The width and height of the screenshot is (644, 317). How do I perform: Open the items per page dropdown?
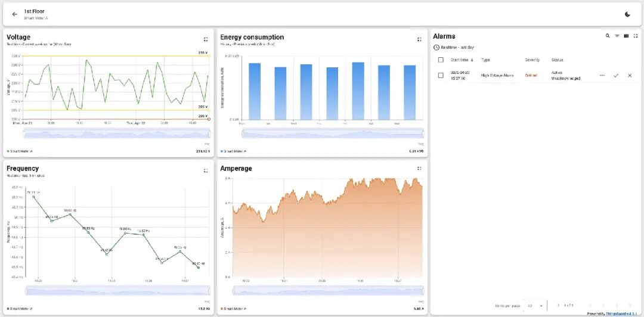click(535, 306)
